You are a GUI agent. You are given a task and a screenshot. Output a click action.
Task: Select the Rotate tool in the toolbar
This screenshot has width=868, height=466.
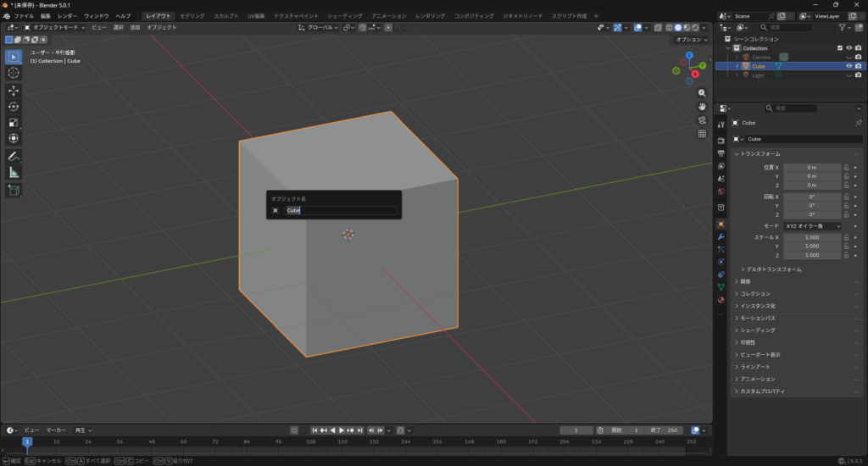14,107
